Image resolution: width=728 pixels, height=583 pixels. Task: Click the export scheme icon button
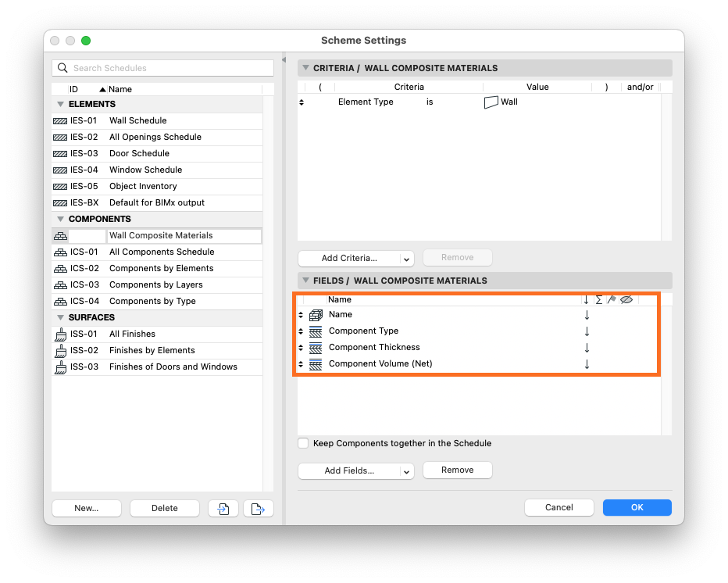pos(258,509)
